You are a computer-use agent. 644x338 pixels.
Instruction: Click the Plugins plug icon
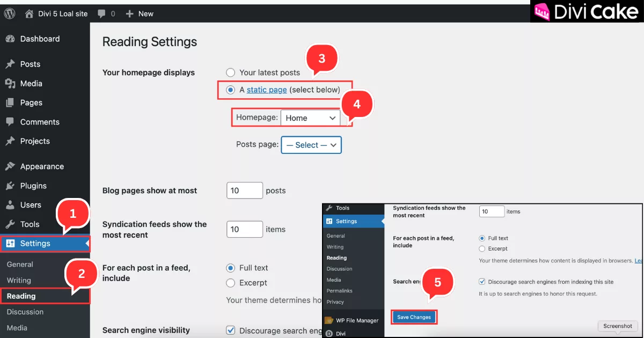10,186
